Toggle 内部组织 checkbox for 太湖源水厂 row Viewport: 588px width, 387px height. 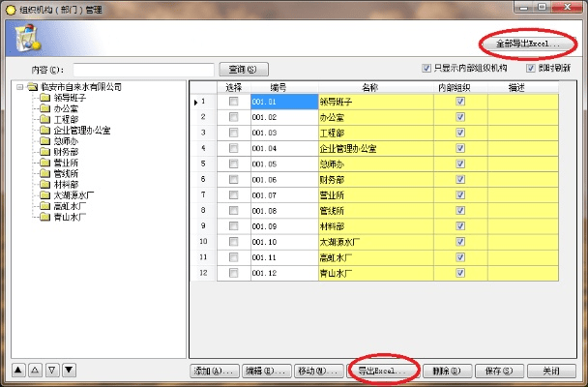(x=460, y=242)
